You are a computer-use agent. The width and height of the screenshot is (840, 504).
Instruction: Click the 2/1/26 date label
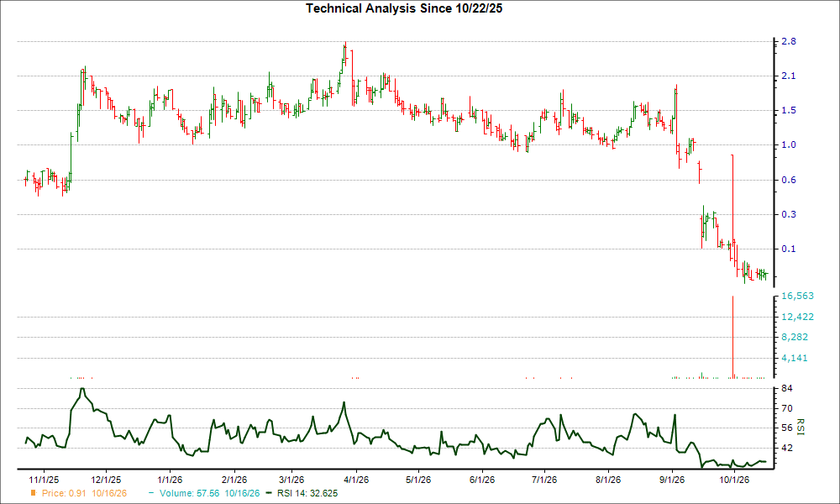point(234,480)
